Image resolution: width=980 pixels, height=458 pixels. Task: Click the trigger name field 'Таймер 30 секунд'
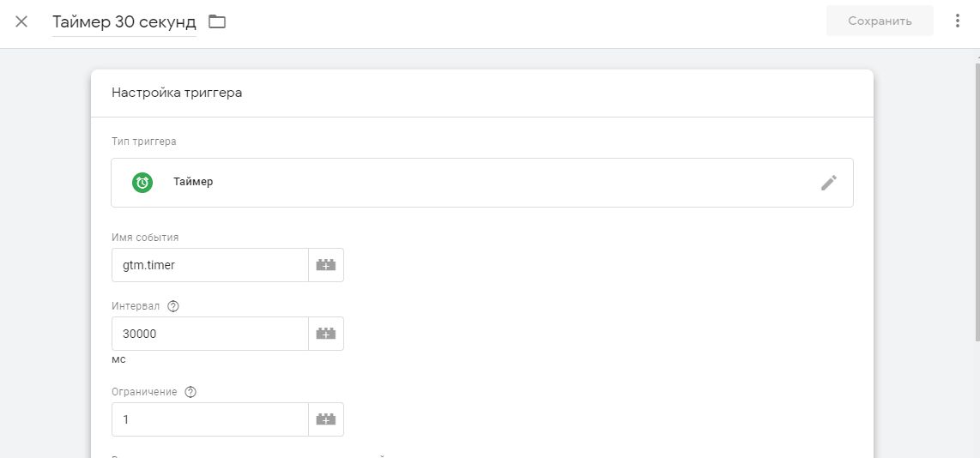pos(124,21)
